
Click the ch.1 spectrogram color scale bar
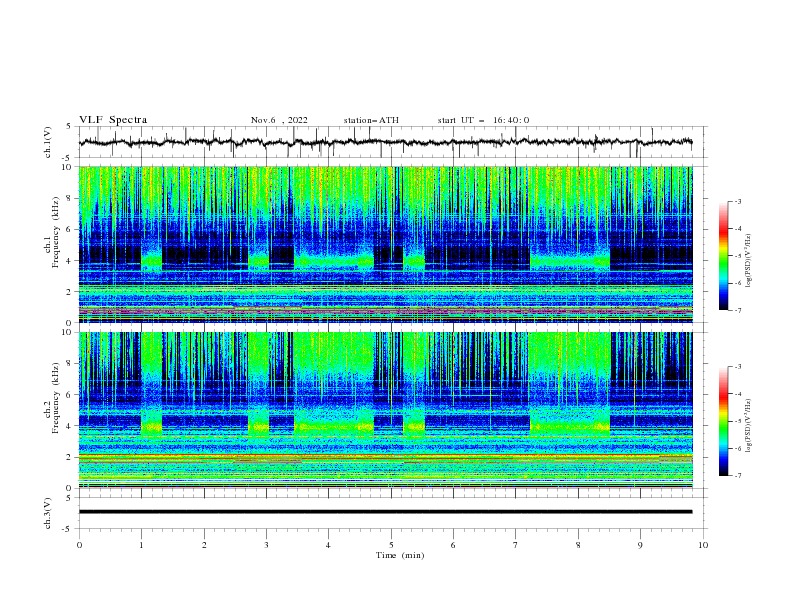[x=723, y=256]
